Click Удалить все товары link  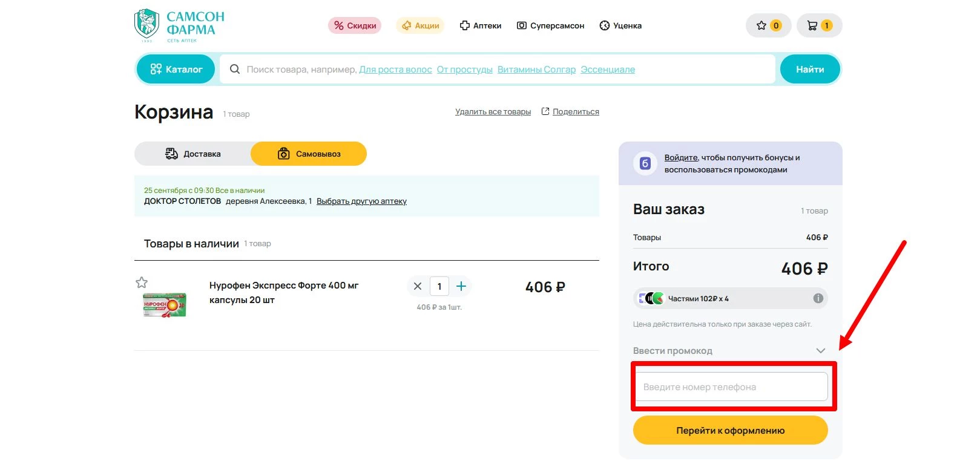coord(493,112)
